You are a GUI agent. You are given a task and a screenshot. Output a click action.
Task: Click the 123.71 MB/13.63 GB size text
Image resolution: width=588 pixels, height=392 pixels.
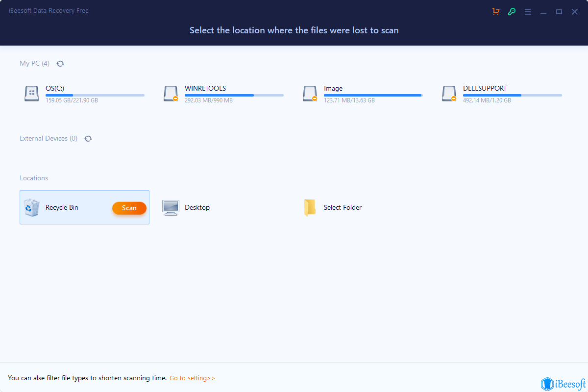pyautogui.click(x=349, y=100)
